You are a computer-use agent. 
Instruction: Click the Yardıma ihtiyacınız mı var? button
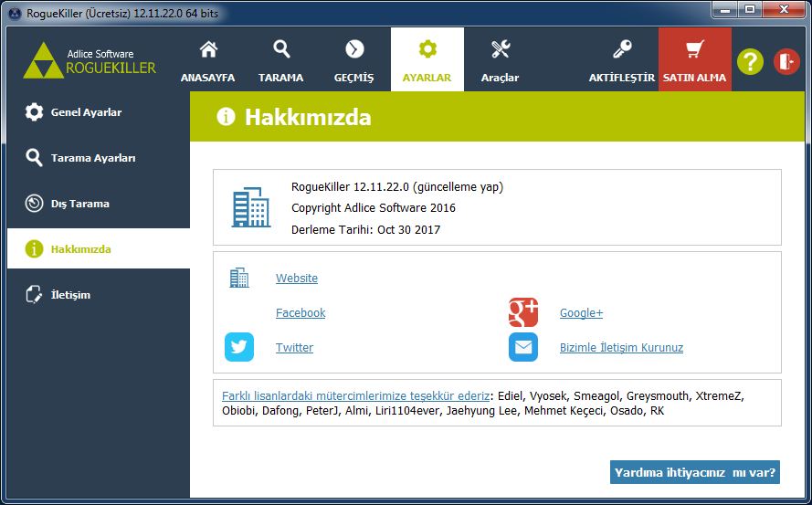[694, 472]
